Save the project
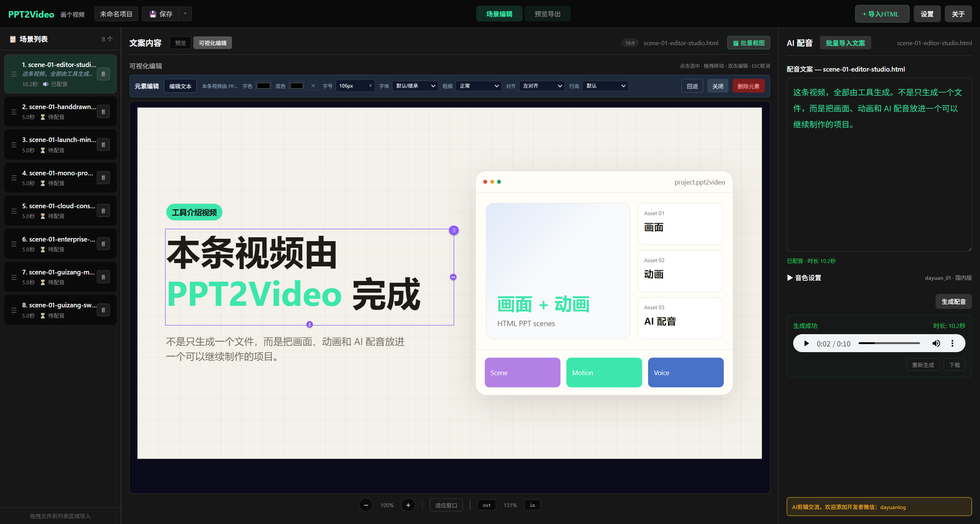Screen dimensions: 980x524 [161, 14]
